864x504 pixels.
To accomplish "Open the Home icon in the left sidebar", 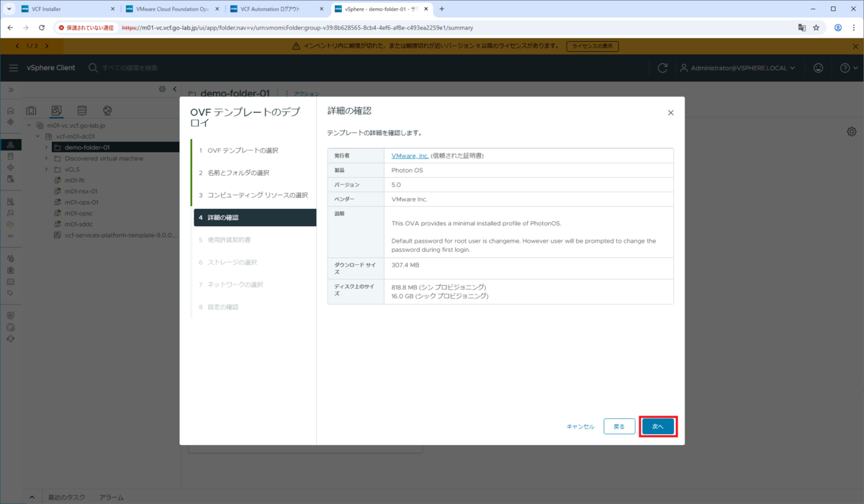I will 10,111.
